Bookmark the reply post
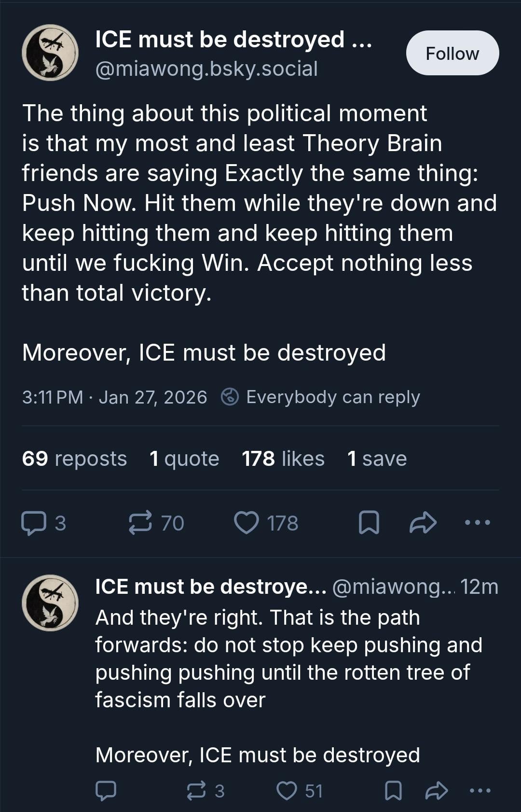Image resolution: width=521 pixels, height=812 pixels. coord(393,791)
